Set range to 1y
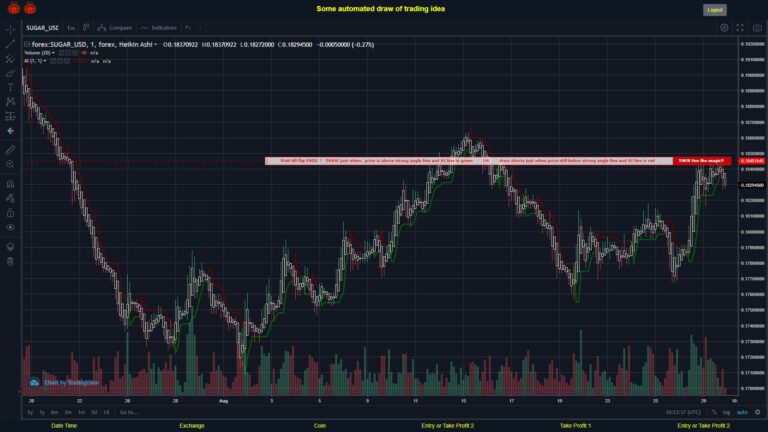 click(x=42, y=412)
